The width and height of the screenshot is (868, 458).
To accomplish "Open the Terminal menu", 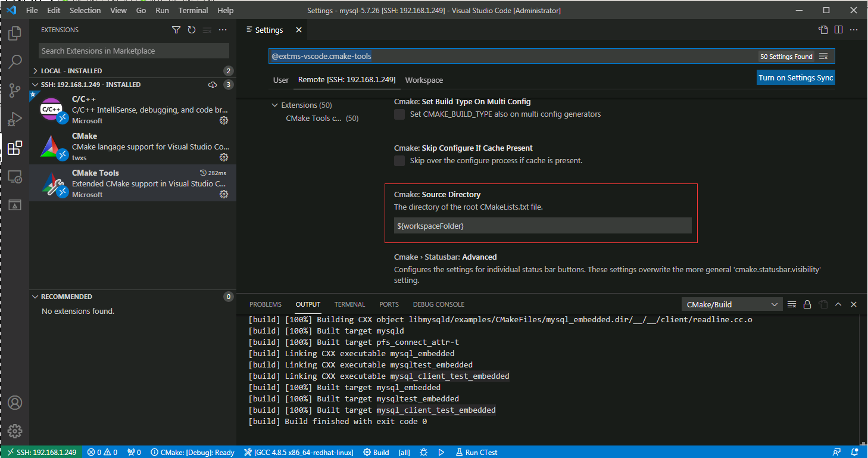I will tap(194, 11).
